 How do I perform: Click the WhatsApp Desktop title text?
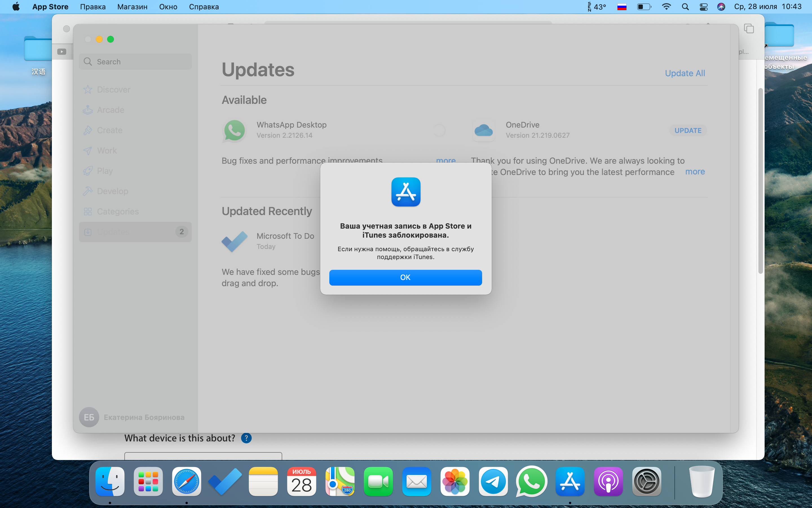pos(291,125)
